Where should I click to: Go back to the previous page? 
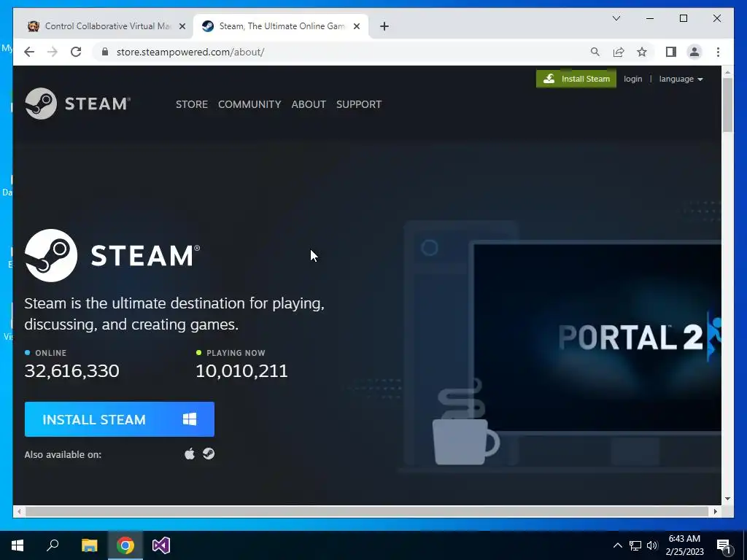tap(29, 52)
